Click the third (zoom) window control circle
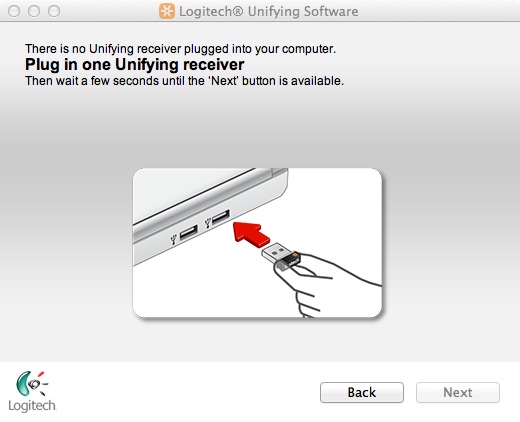 [54, 11]
